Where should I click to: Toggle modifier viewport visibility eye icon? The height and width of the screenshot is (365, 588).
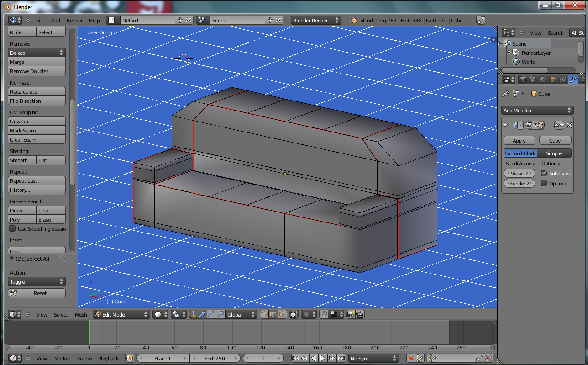535,125
